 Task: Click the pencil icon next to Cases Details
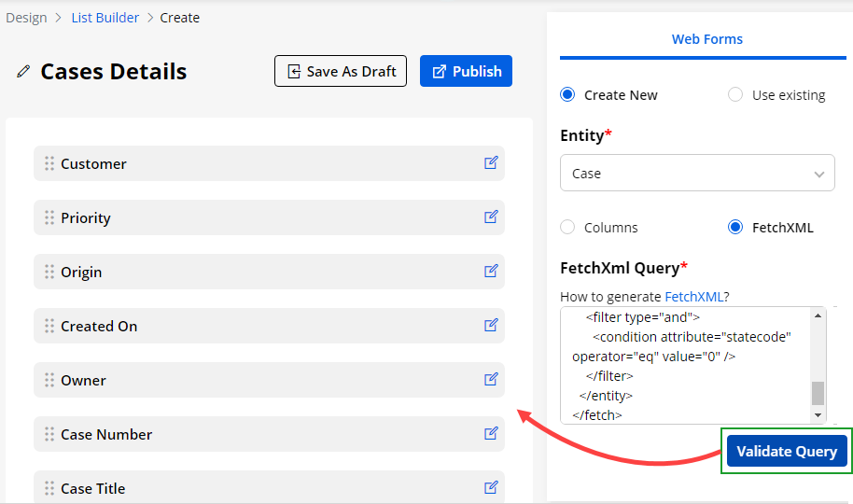coord(23,72)
